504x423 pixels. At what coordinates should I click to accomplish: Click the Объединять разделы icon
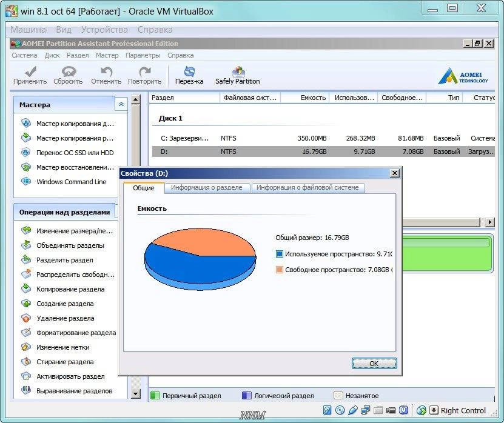click(x=26, y=245)
